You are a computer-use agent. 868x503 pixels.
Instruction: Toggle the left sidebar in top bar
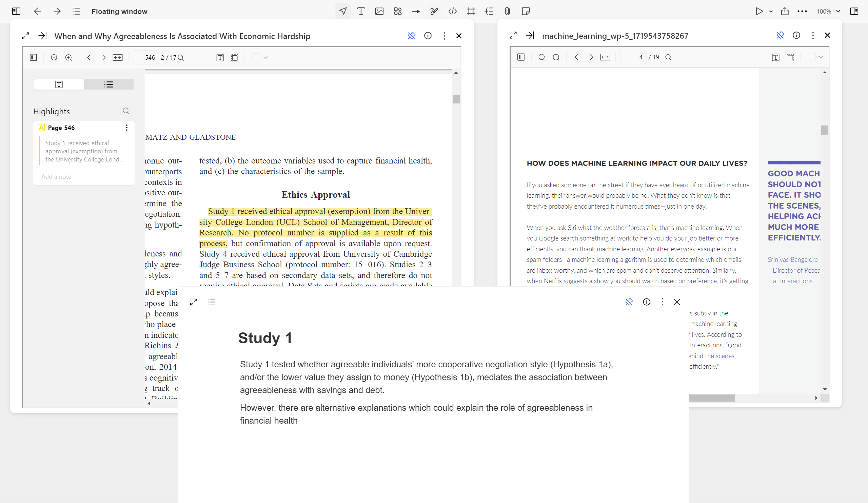click(x=16, y=12)
